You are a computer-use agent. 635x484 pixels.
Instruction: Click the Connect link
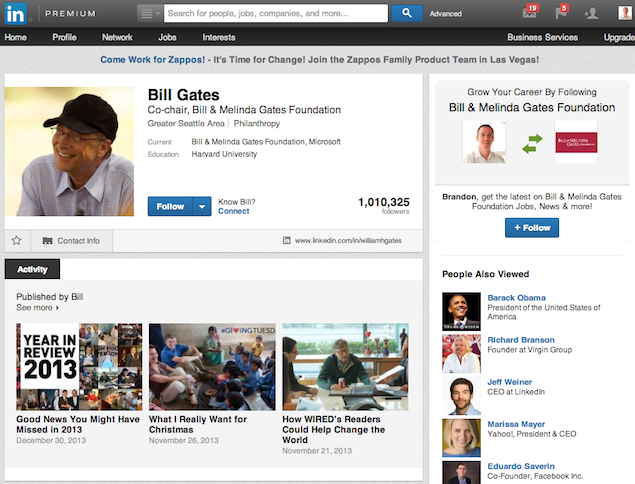(234, 211)
